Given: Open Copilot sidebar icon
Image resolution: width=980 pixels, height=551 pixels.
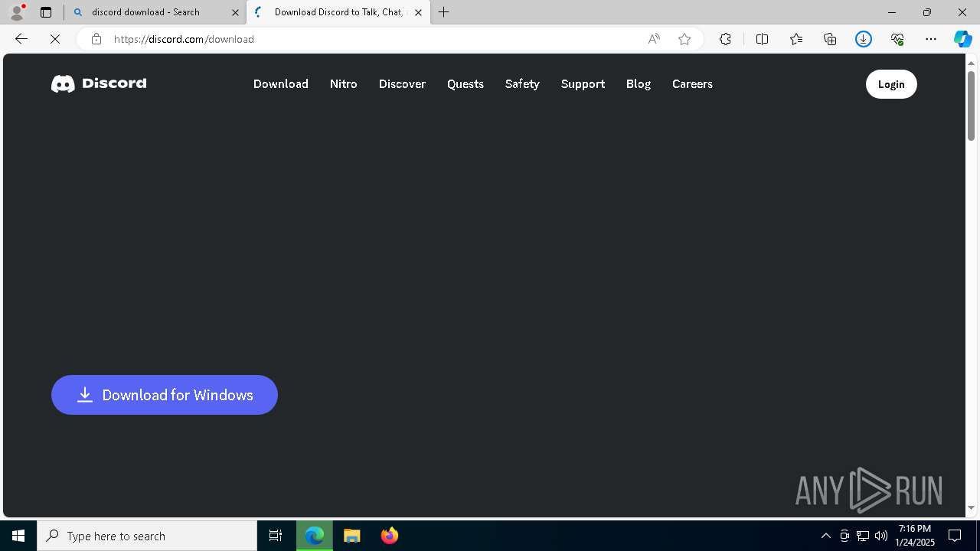Looking at the screenshot, I should (x=962, y=39).
